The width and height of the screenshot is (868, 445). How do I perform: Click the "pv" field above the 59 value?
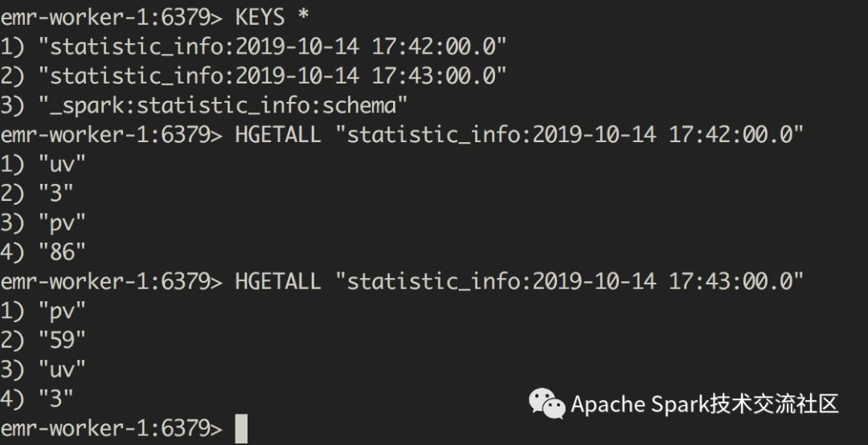point(62,311)
